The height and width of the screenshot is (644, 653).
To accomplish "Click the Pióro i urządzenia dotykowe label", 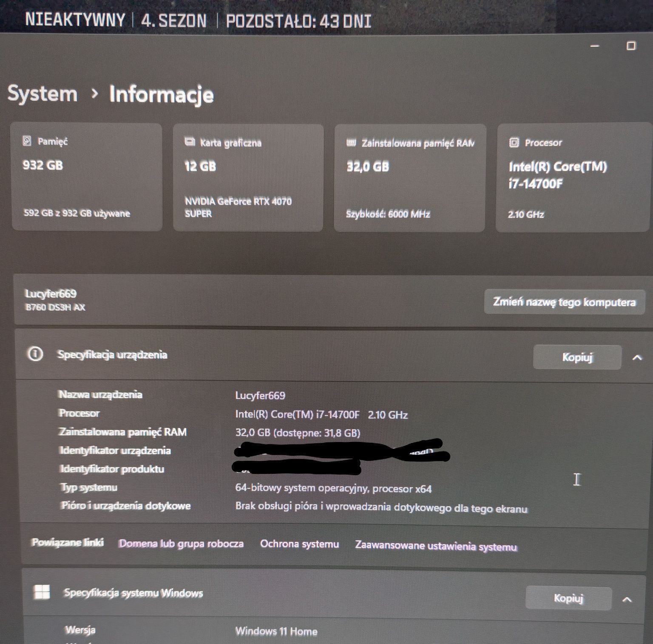I will [x=126, y=505].
